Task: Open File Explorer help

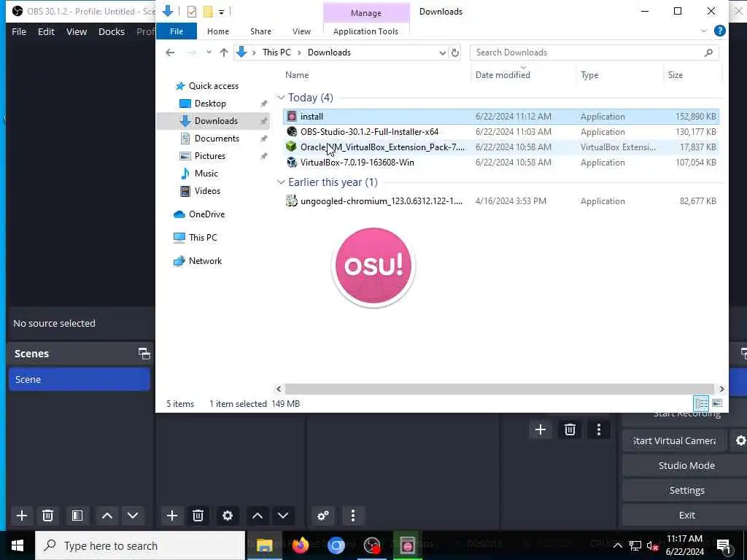Action: click(720, 31)
